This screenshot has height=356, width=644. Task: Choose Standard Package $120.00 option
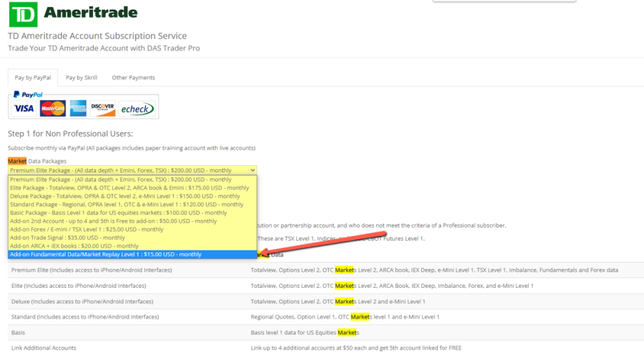126,205
